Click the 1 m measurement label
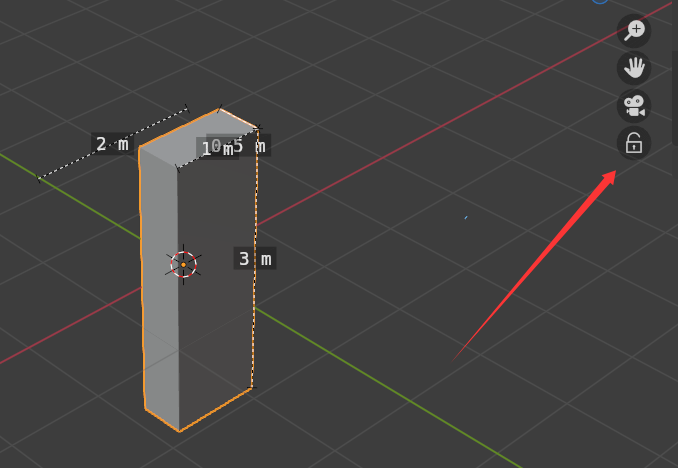This screenshot has height=468, width=678. click(217, 150)
